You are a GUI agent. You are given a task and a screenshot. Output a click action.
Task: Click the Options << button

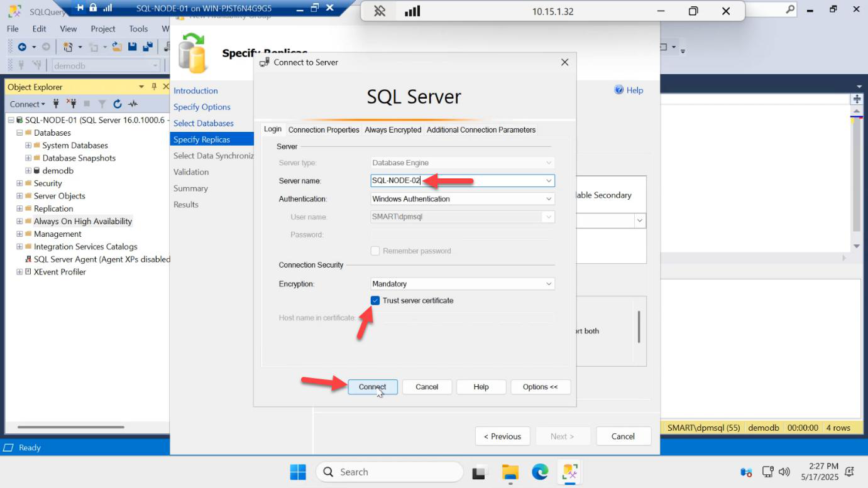pos(541,387)
